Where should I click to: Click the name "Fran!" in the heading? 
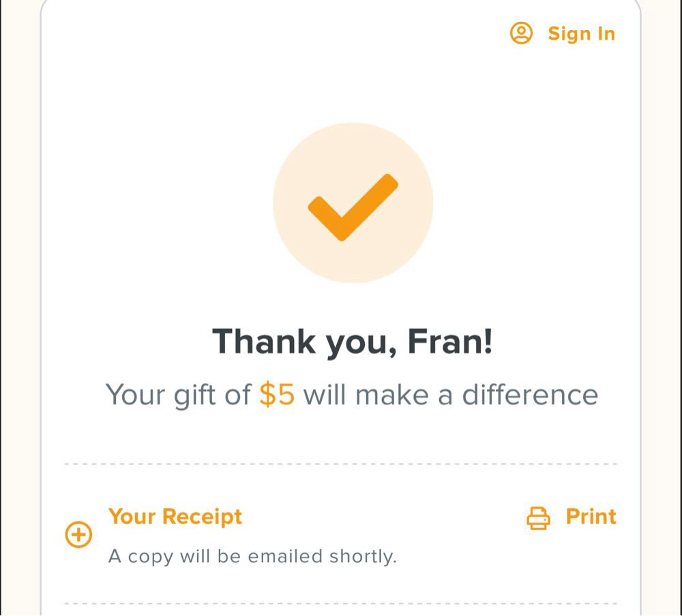(x=450, y=341)
